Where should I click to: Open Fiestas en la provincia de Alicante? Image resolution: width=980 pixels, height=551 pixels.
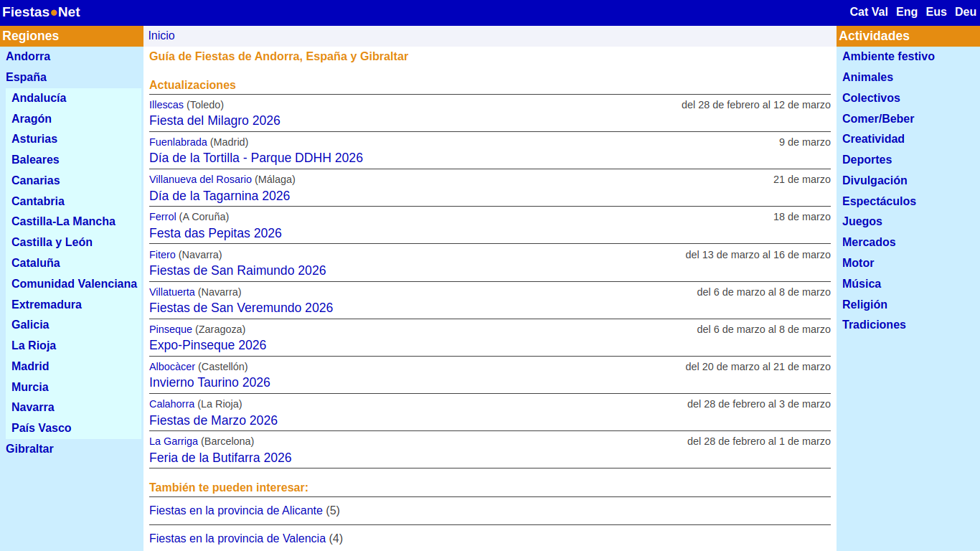point(236,511)
